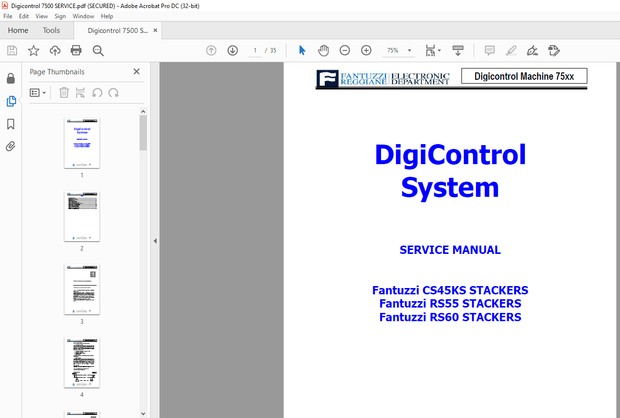Image resolution: width=620 pixels, height=418 pixels.
Task: Click the Save file icon
Action: coord(12,50)
